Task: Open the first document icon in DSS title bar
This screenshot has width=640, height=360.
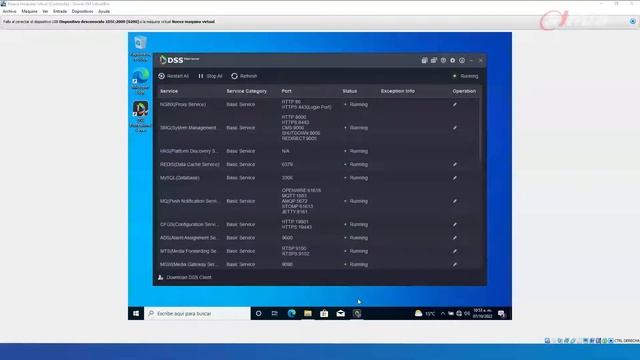Action: (424, 60)
